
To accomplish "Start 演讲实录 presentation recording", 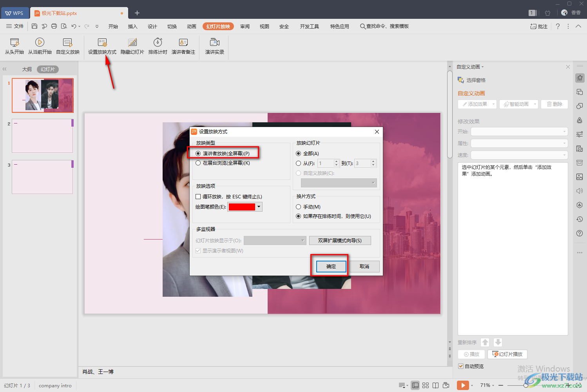I will [x=215, y=46].
